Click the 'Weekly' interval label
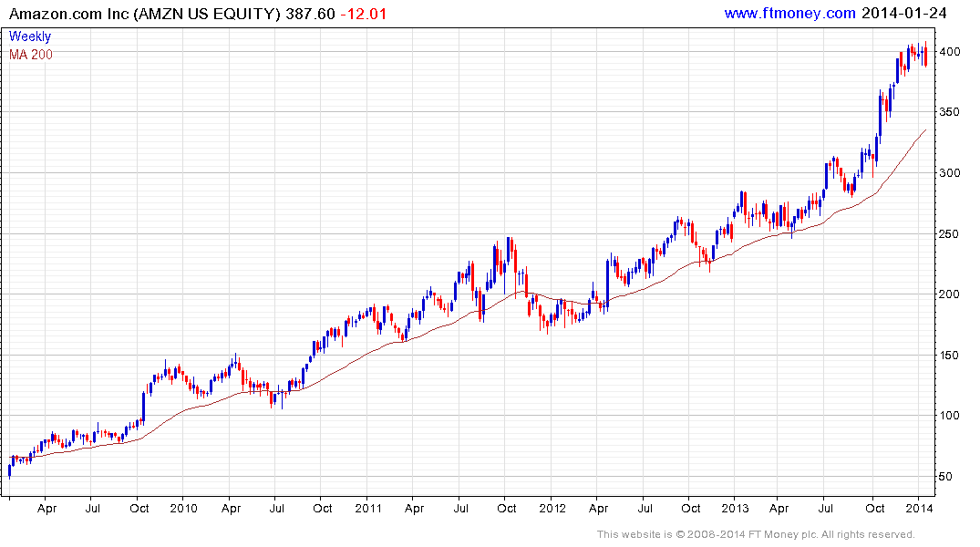This screenshot has height=547, width=980. point(30,36)
